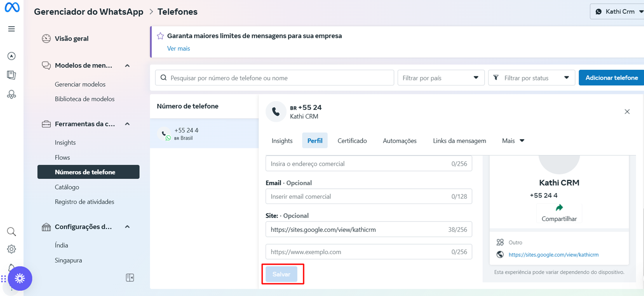Screen dimensions: 644x296
Task: Select Catálogo in the sidebar
Action: [67, 187]
